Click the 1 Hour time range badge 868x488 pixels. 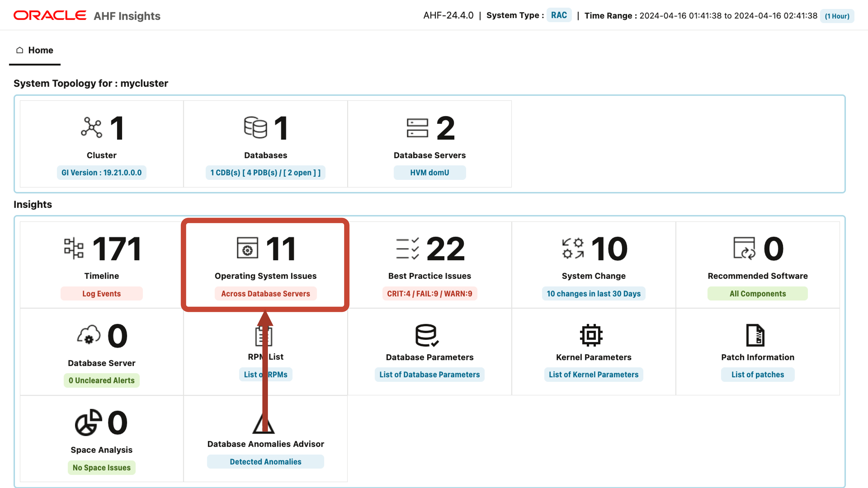(837, 16)
